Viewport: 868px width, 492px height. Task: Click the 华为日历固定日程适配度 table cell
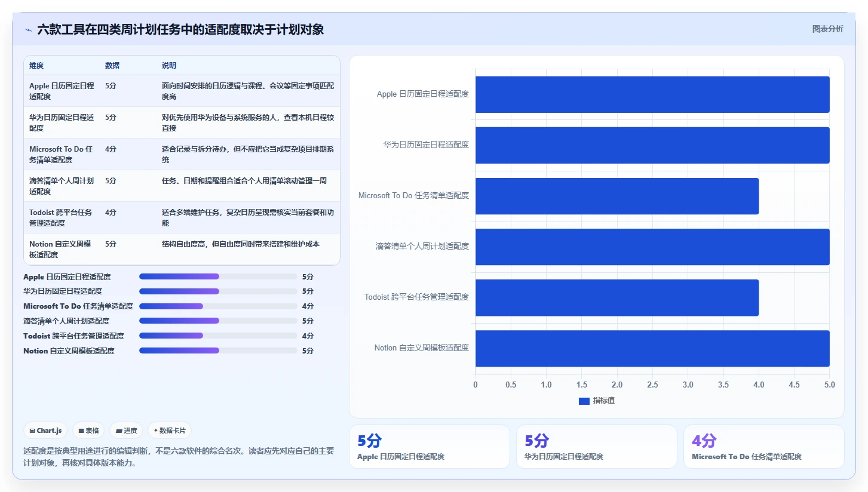point(62,122)
